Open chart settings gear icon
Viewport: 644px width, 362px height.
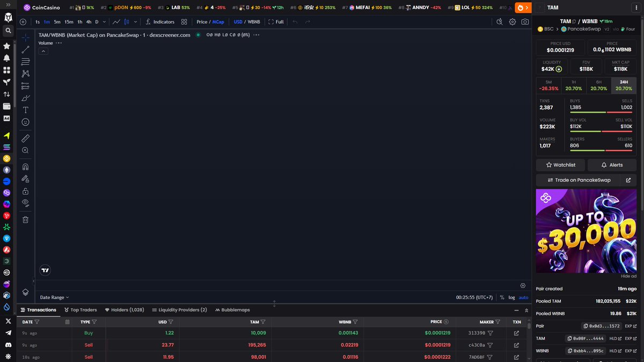coord(513,22)
